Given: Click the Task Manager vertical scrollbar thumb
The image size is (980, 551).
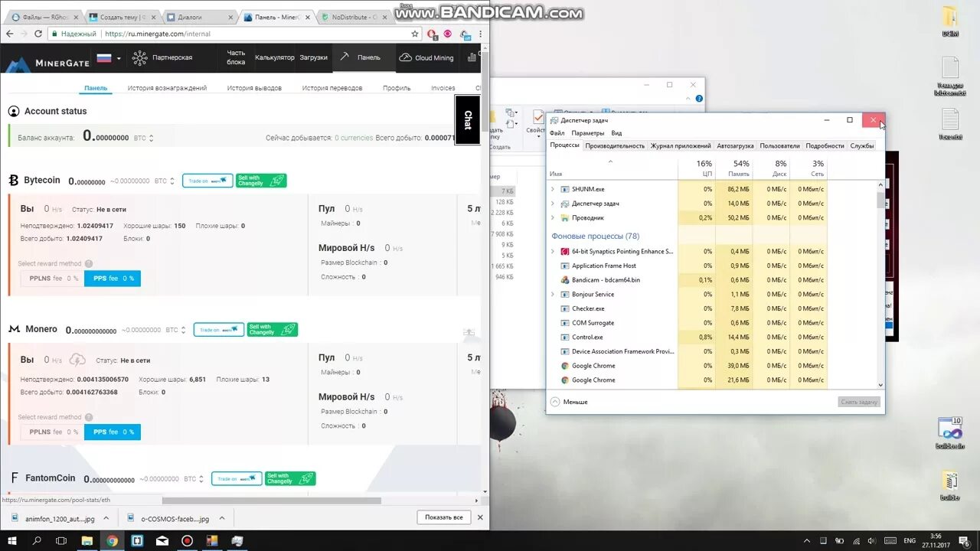Looking at the screenshot, I should tap(880, 201).
